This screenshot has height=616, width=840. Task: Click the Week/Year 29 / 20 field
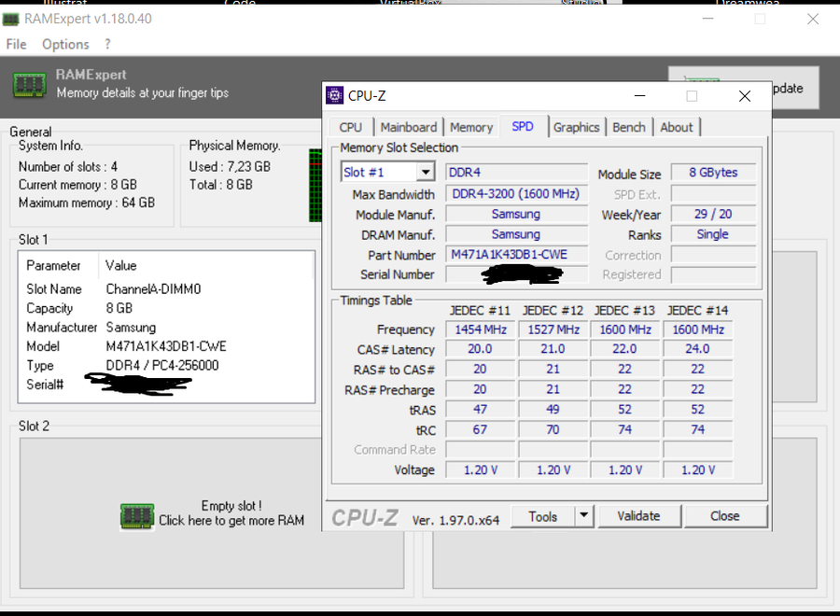pos(713,215)
